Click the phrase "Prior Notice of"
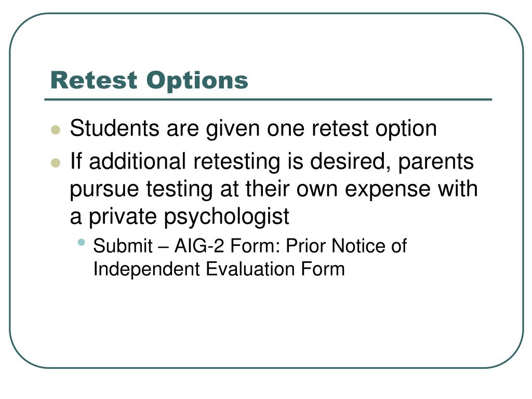This screenshot has width=532, height=399. coord(347,246)
